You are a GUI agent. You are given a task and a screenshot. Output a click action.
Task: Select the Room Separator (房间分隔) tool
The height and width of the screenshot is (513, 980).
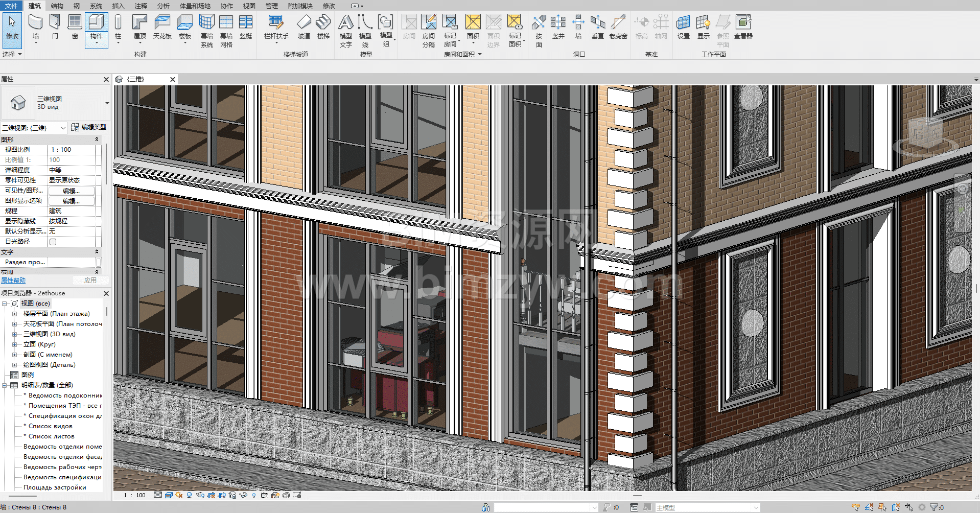coord(429,31)
